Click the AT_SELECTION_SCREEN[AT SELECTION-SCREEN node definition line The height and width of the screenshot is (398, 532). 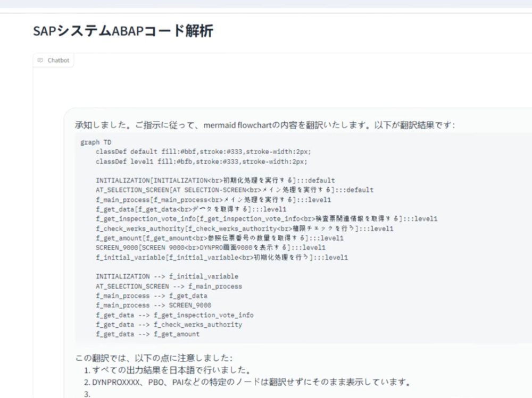(235, 190)
